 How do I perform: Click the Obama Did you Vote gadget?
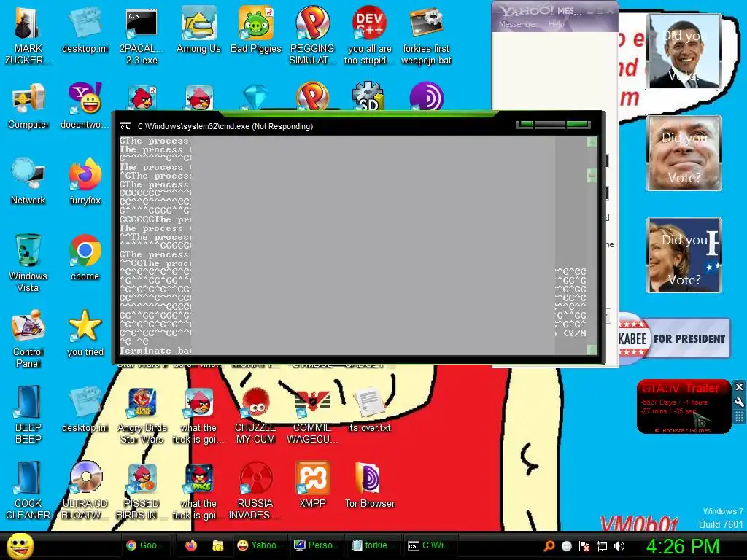coord(684,52)
